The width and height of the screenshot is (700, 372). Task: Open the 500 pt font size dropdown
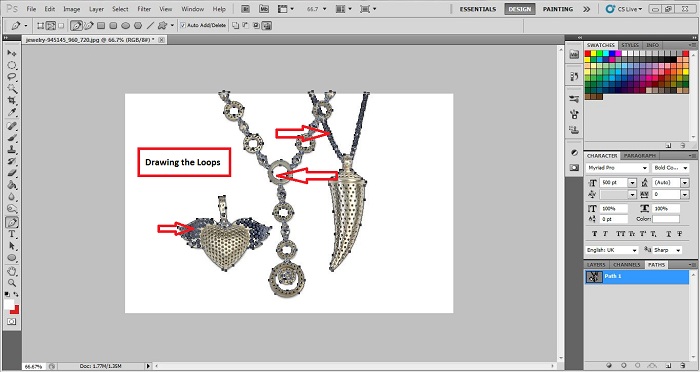point(632,183)
